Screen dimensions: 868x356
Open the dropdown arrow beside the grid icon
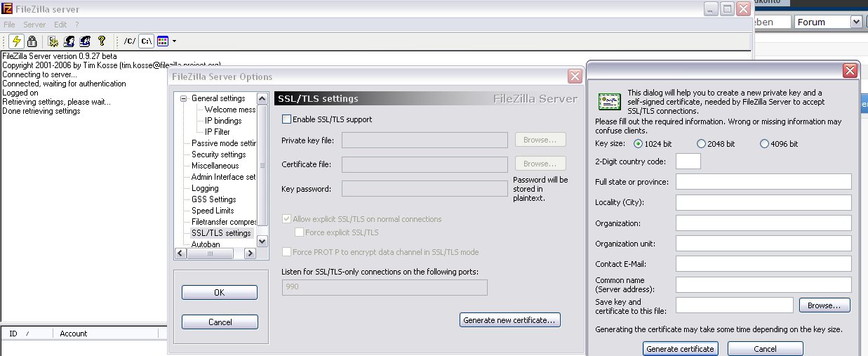[x=174, y=41]
